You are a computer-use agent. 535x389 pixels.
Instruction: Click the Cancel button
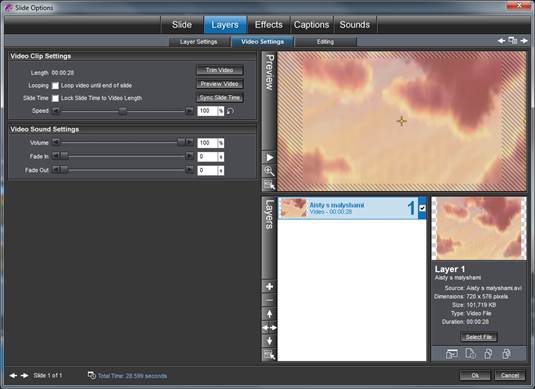510,375
